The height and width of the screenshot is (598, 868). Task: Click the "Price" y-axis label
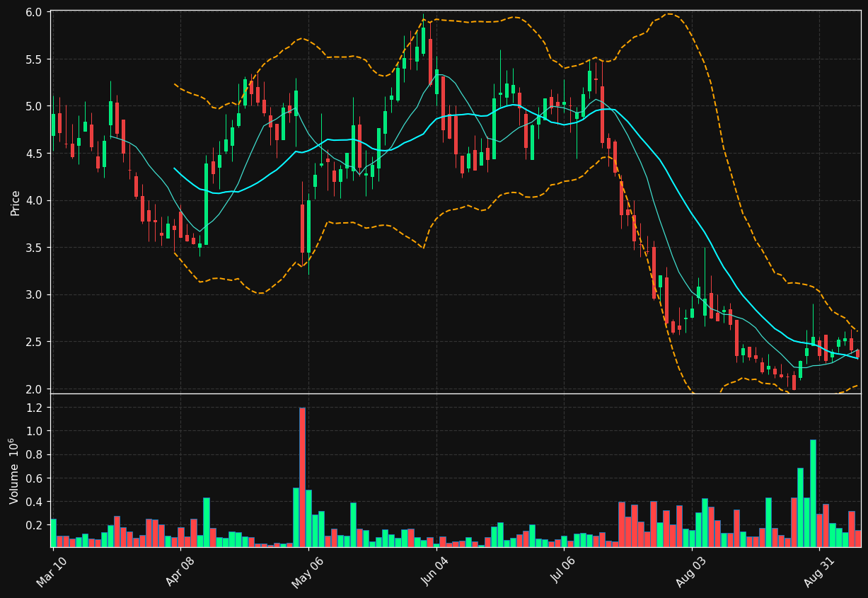coord(15,202)
